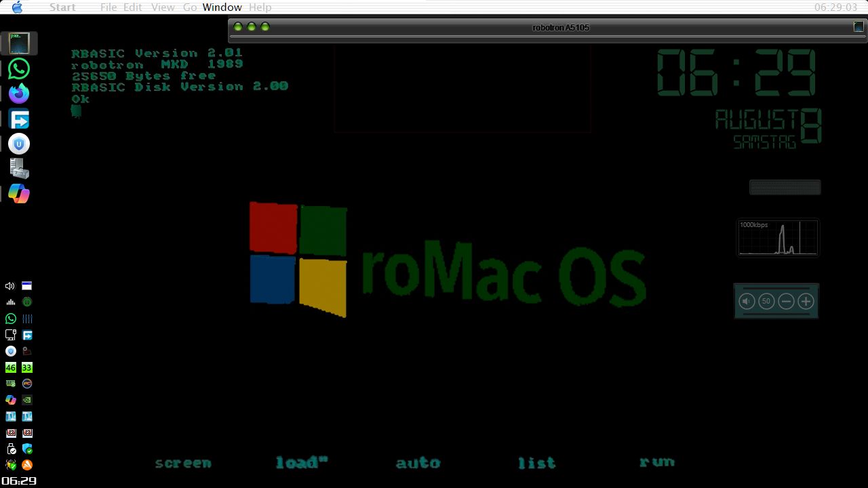Click the 'robotron MKD 1989' line
The width and height of the screenshot is (868, 488).
tap(157, 64)
